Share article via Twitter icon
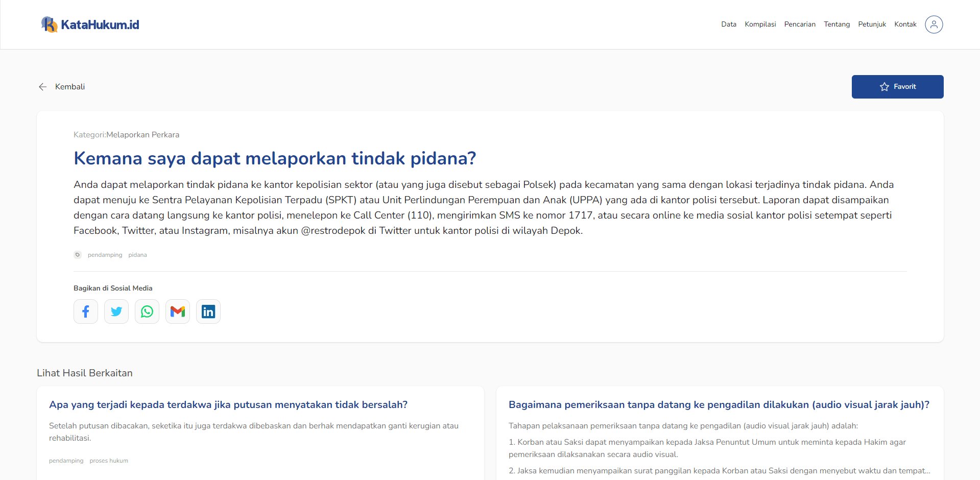The height and width of the screenshot is (480, 980). click(116, 311)
